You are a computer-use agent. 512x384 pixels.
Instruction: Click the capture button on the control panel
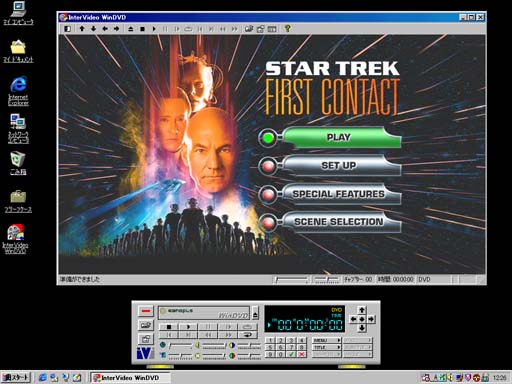coord(146,325)
